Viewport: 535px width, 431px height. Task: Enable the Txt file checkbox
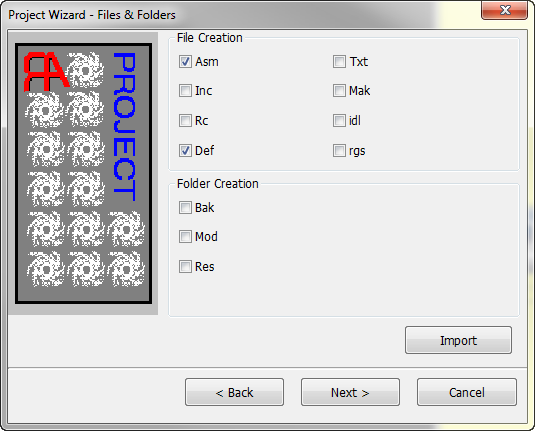pyautogui.click(x=339, y=62)
